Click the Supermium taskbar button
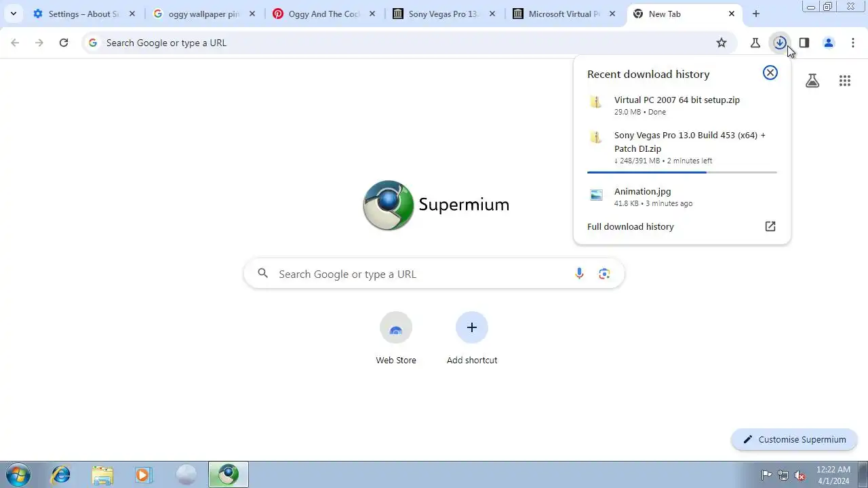 pyautogui.click(x=229, y=474)
